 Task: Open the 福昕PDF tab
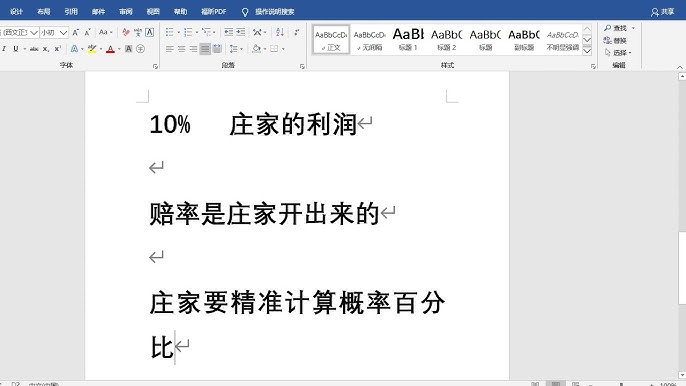[214, 12]
